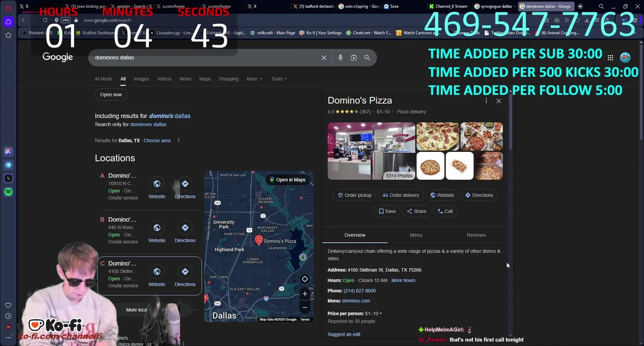
Task: Click the Call button
Action: (x=445, y=211)
